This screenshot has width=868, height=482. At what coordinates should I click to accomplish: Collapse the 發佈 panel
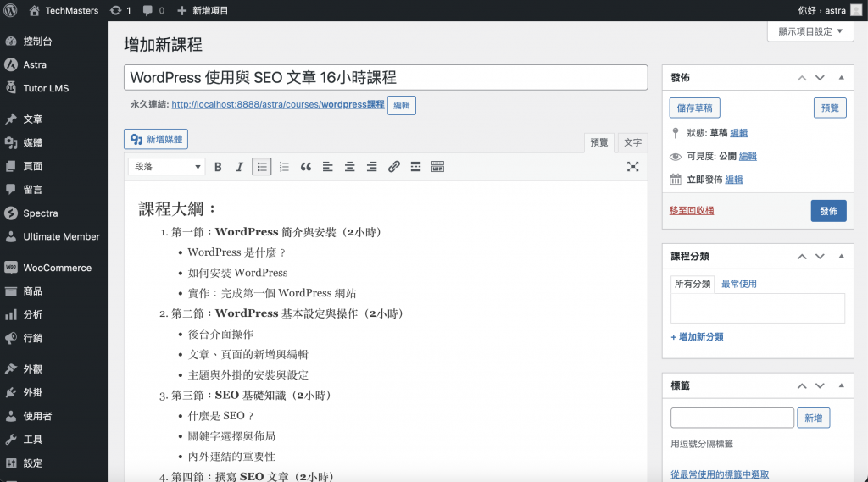[x=842, y=78]
